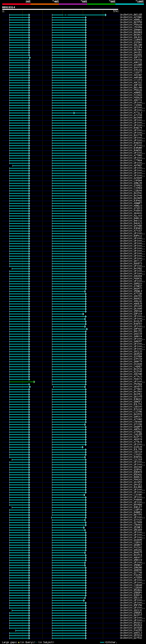The image size is (146, 644).
Task: Select subject label UniRef100_Q9U7D1
Action: 131,296
